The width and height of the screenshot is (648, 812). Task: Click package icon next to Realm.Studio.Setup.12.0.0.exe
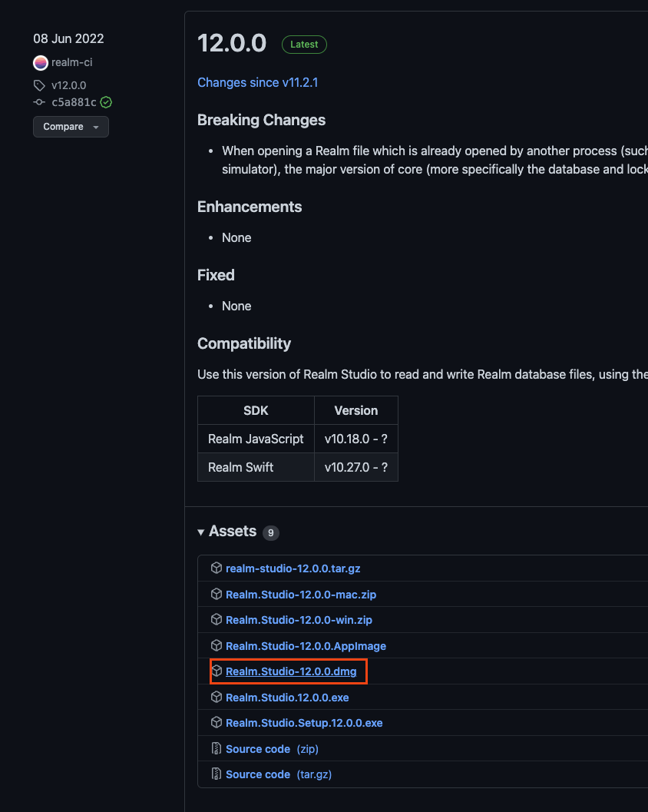click(217, 722)
